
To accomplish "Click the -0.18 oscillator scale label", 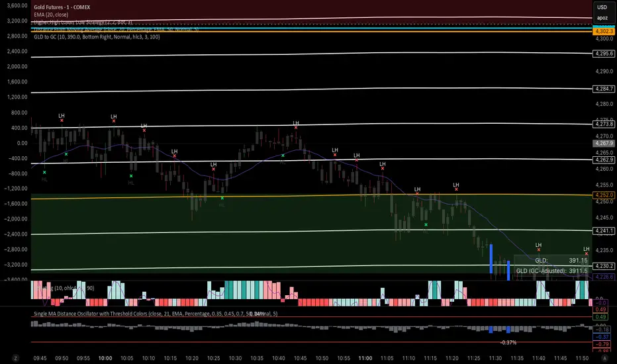I will [602, 330].
